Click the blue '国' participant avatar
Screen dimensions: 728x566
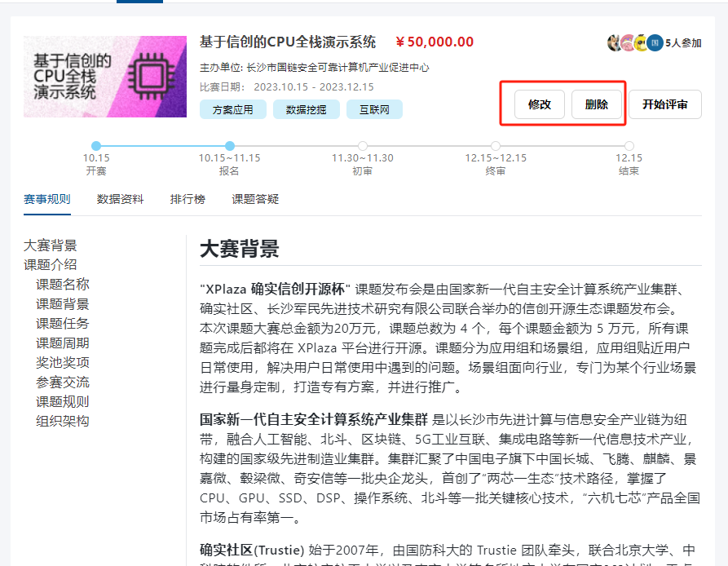click(655, 43)
